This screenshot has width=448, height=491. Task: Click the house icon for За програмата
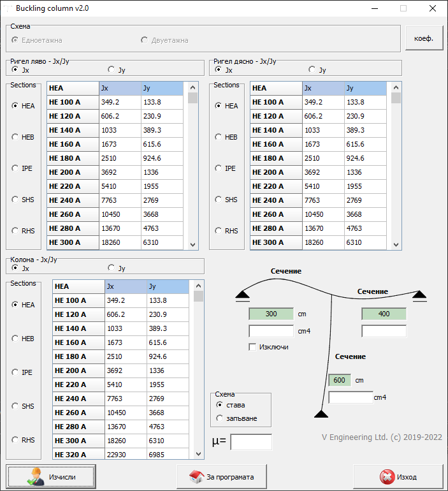tap(196, 477)
